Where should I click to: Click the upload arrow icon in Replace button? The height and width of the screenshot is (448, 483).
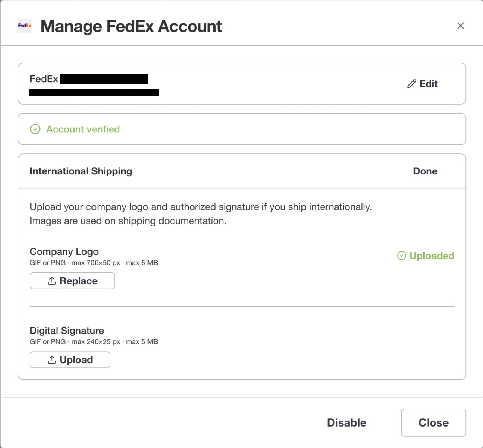point(52,281)
